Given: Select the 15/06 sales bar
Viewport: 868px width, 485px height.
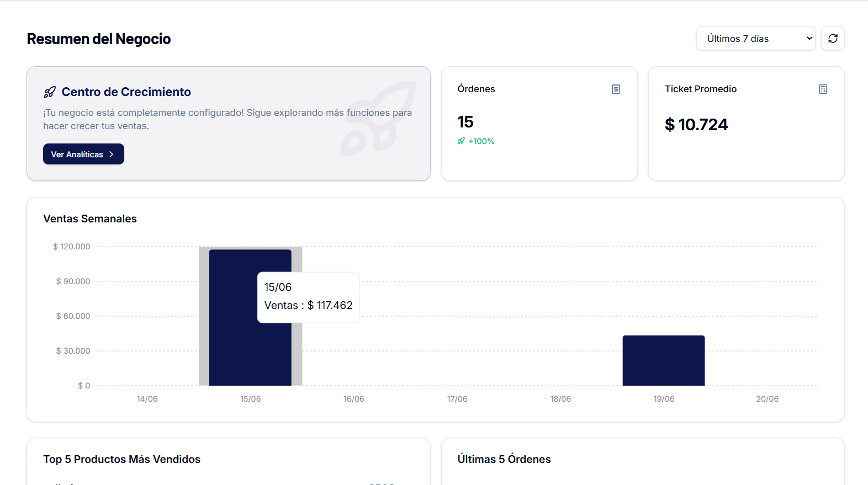Looking at the screenshot, I should click(x=250, y=318).
